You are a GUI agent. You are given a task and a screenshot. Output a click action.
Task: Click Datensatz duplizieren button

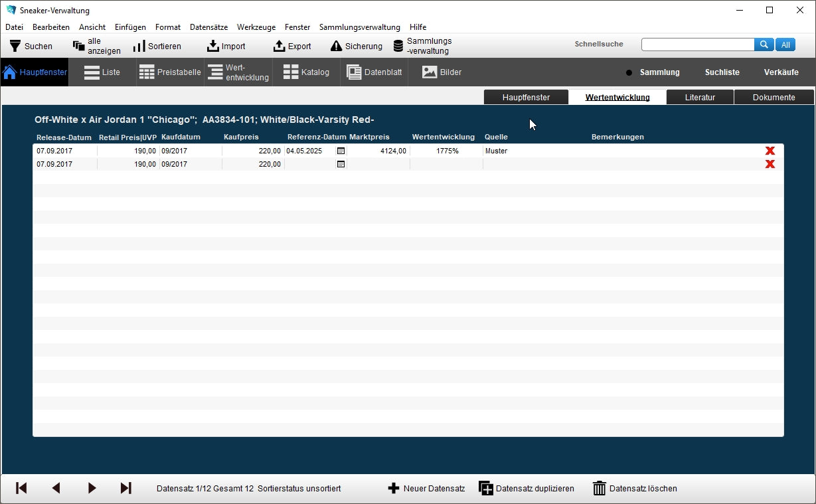point(527,489)
